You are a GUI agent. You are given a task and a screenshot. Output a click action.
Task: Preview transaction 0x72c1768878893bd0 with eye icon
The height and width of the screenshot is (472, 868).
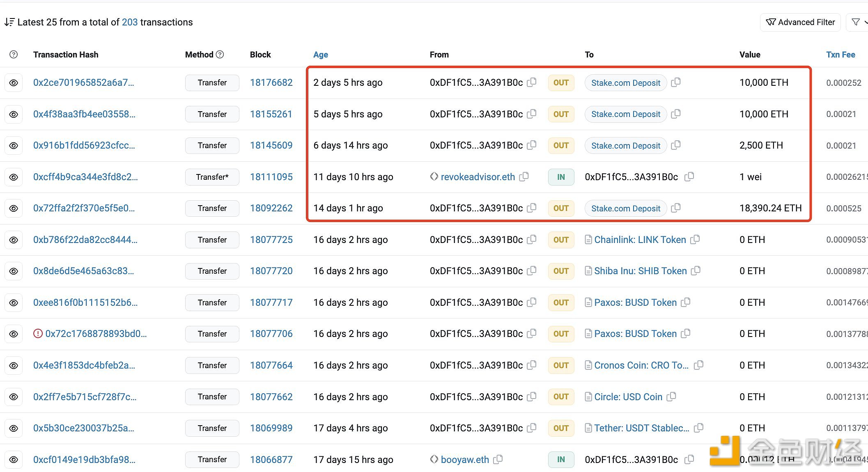14,334
